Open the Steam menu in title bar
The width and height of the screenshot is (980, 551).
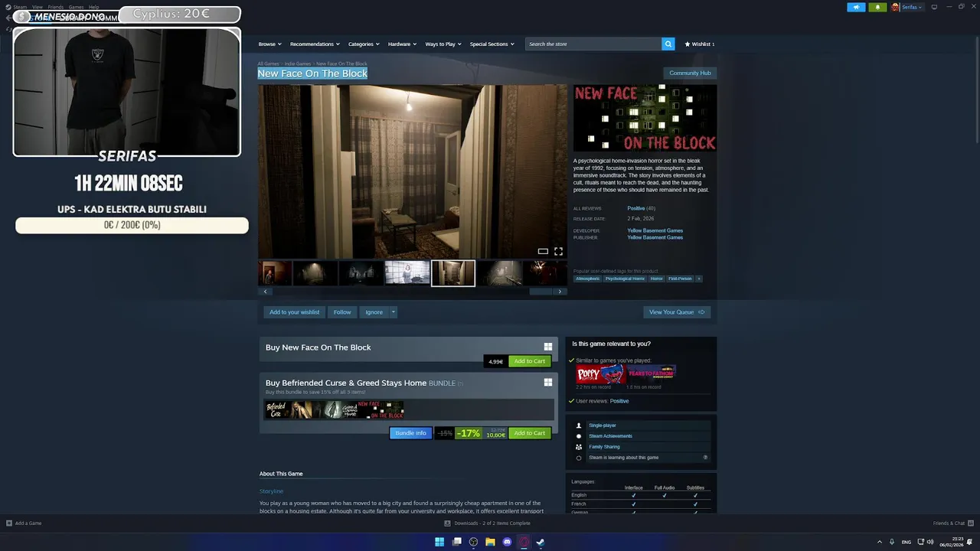(x=20, y=7)
